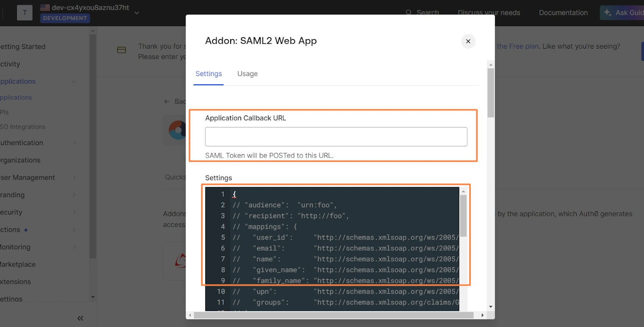Open Extensions in sidebar

15,282
